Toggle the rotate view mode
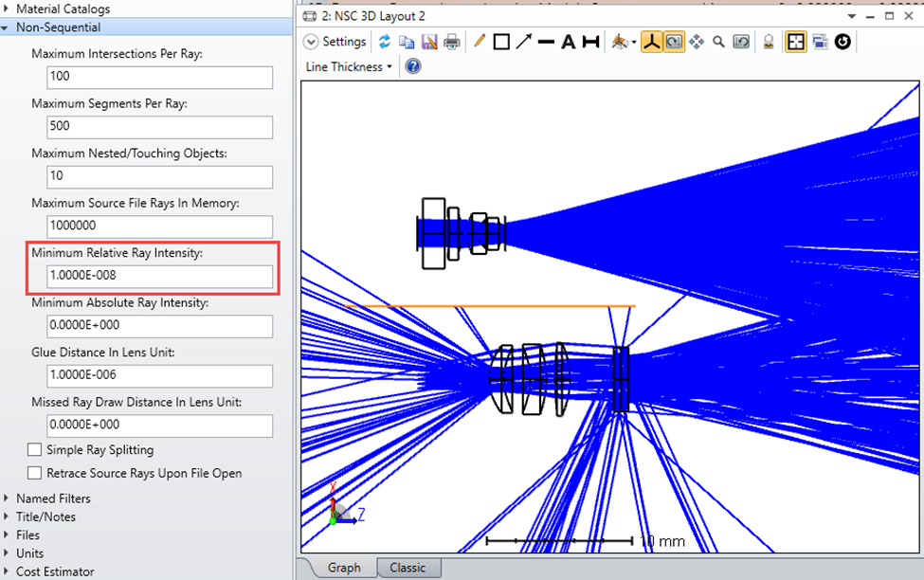Screen dimensions: 924x580 coord(674,41)
